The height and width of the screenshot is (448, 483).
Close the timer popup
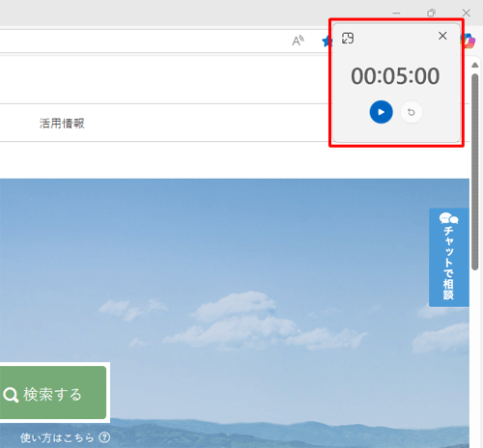[x=442, y=36]
